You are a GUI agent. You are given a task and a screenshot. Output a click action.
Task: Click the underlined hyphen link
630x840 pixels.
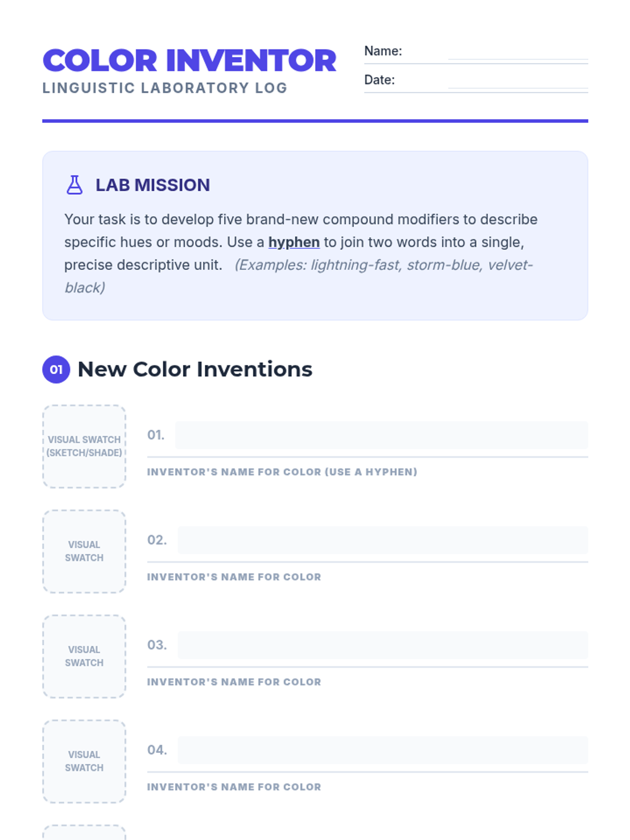tap(294, 242)
